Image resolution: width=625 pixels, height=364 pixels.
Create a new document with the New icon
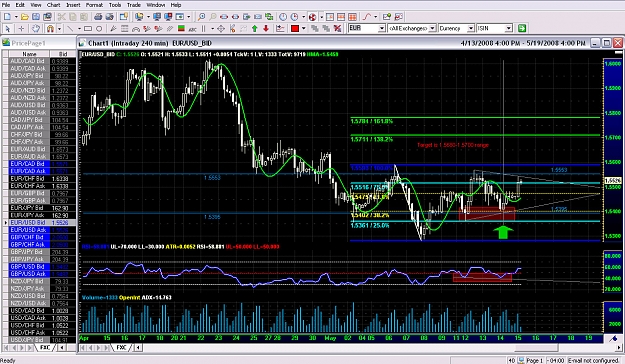[8, 17]
